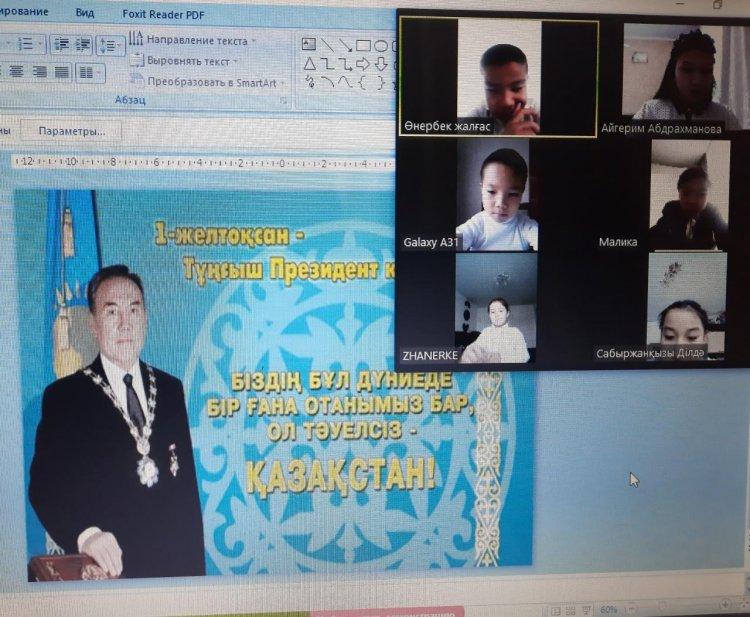Toggle justify text alignment
This screenshot has height=617, width=750.
click(x=62, y=72)
